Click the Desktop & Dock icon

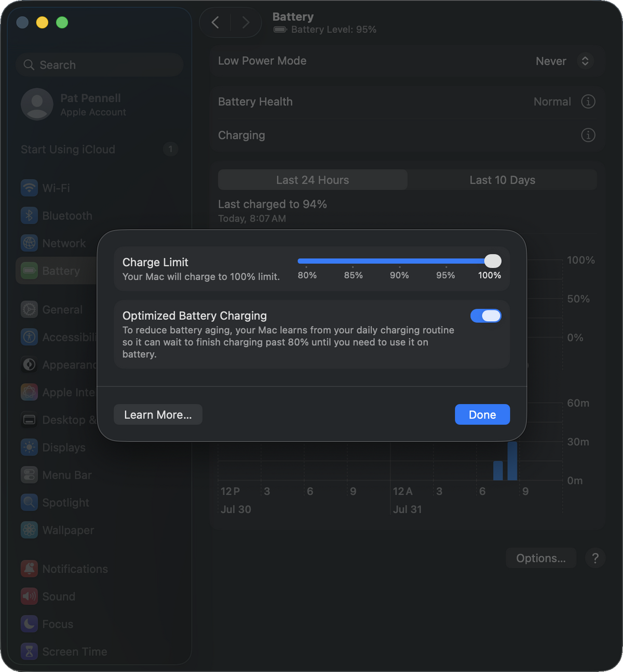29,419
